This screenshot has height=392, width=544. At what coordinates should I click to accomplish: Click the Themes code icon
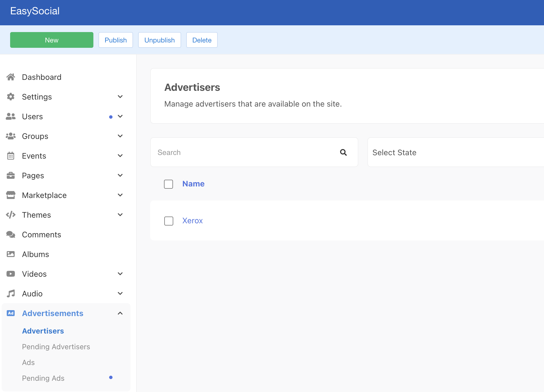11,215
